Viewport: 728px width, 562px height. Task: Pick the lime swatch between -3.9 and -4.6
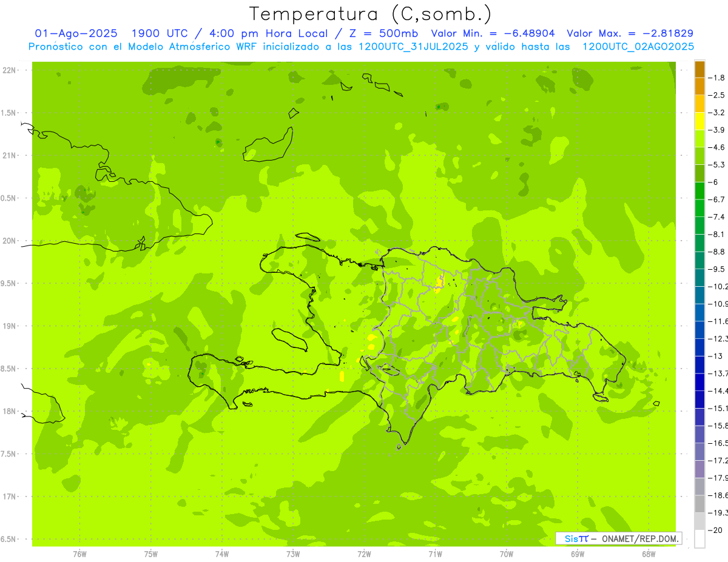[699, 139]
